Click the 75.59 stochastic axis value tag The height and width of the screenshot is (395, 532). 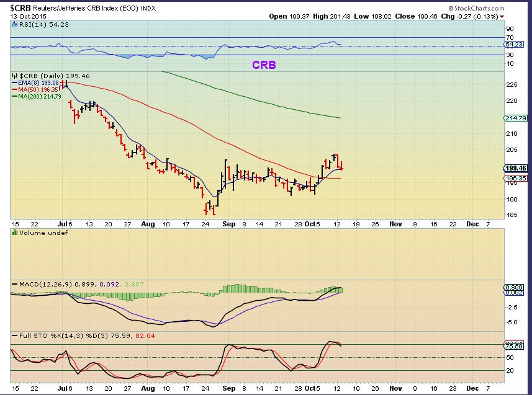(x=513, y=346)
